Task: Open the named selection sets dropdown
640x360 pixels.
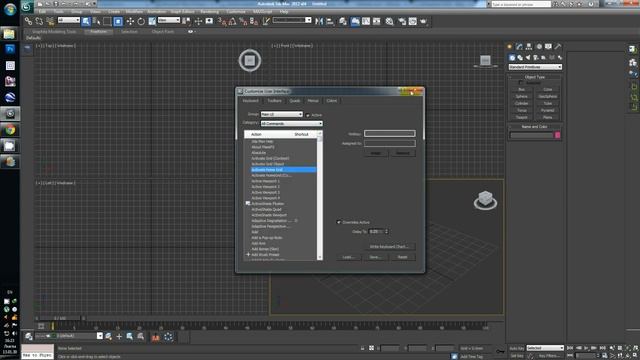Action: (292, 20)
